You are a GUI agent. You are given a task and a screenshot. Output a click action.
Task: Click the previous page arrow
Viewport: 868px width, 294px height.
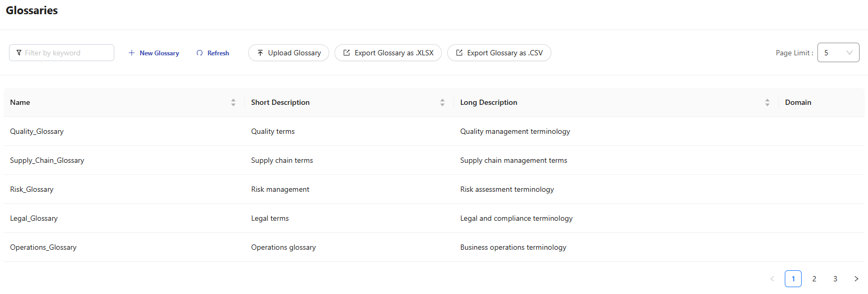click(772, 279)
